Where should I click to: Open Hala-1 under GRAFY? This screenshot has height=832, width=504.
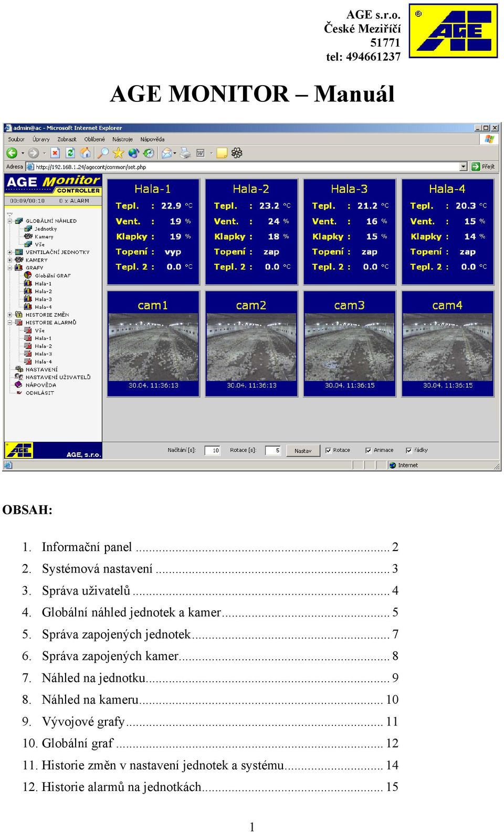(x=38, y=284)
